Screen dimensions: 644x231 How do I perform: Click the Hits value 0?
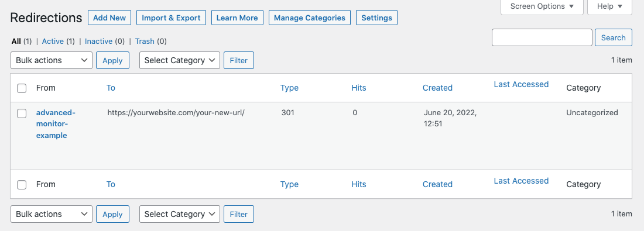[355, 112]
